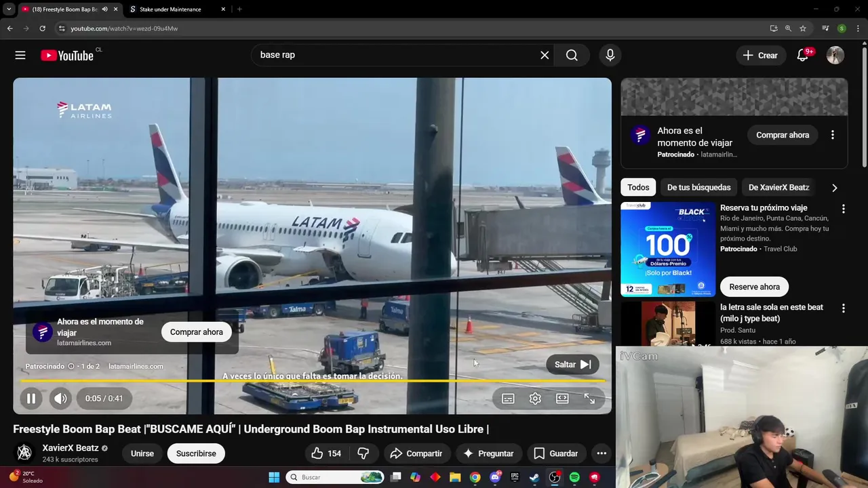Clear the search text with X
The image size is (868, 488).
(545, 56)
